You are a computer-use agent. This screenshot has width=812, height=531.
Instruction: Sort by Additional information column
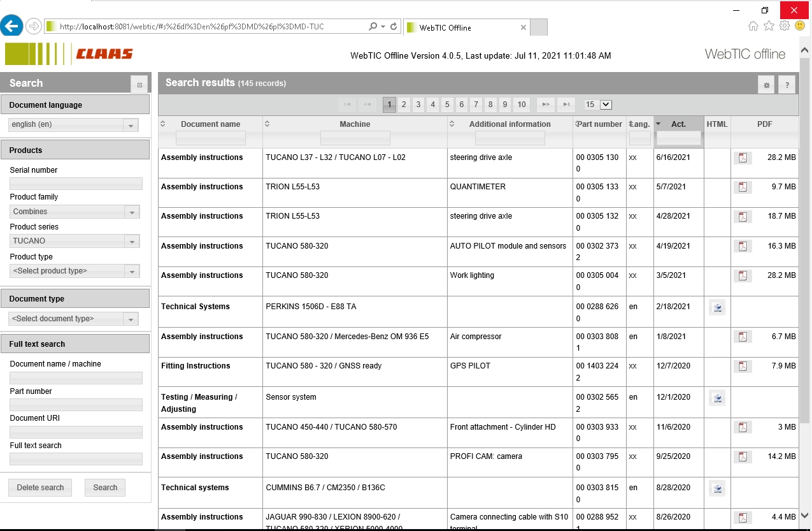(x=510, y=124)
